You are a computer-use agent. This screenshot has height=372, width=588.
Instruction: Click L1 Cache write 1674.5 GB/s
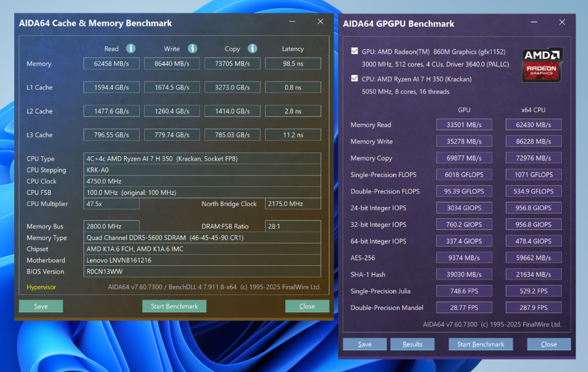tap(171, 87)
